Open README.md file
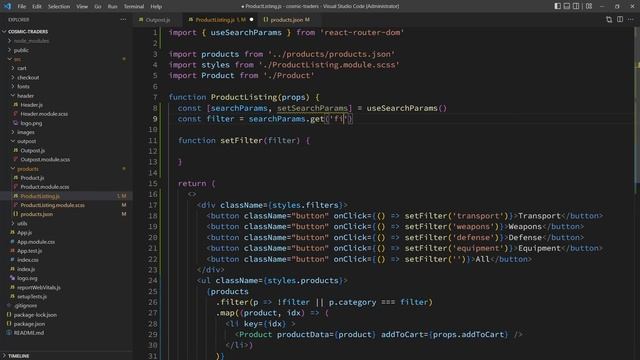The image size is (640, 360). coord(29,333)
